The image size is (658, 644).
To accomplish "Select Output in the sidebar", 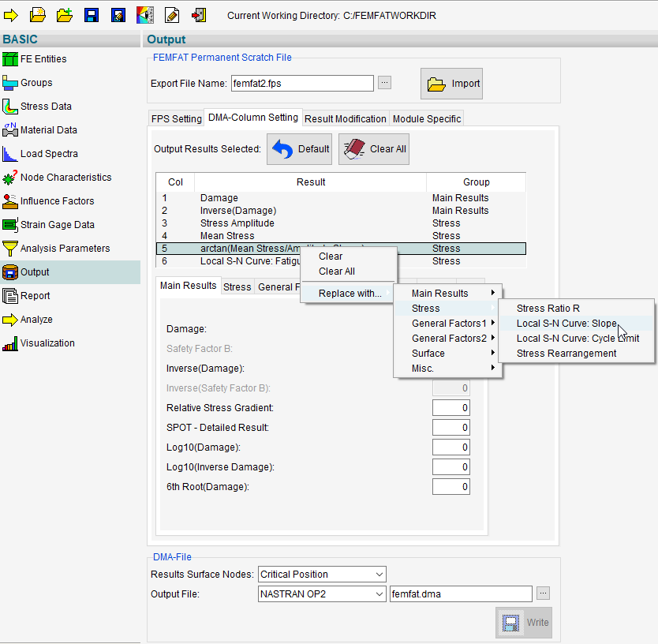I will [70, 272].
